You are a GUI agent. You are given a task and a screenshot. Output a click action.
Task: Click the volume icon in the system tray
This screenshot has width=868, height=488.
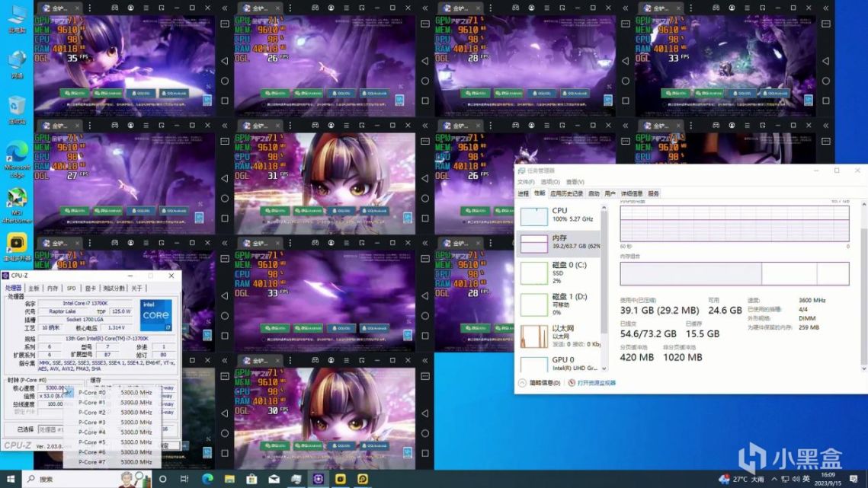click(796, 479)
